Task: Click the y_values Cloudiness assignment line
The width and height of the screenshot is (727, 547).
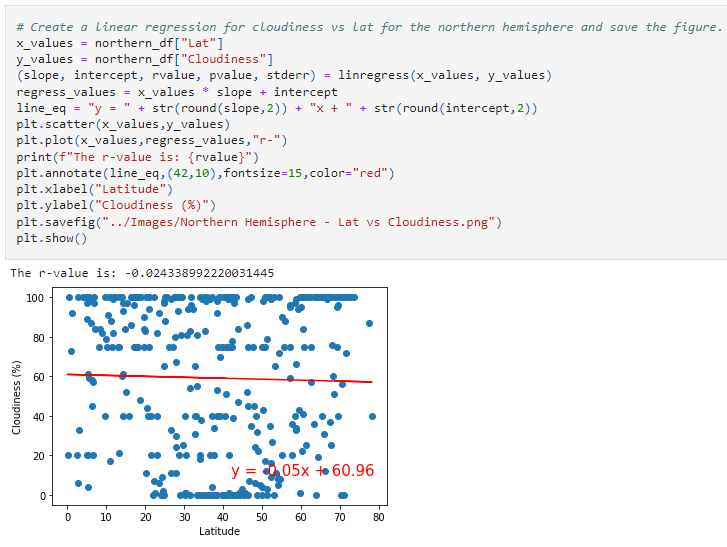Action: (x=145, y=59)
